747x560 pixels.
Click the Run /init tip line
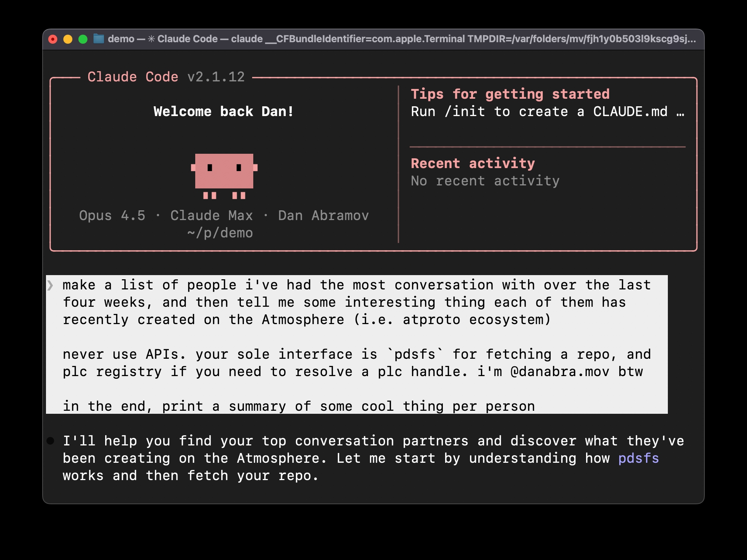point(539,112)
